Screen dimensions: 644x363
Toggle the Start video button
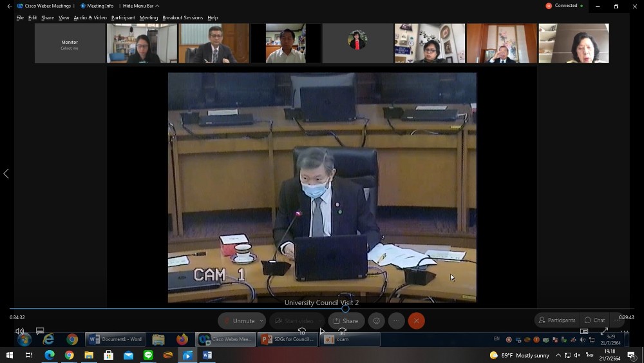tap(294, 320)
